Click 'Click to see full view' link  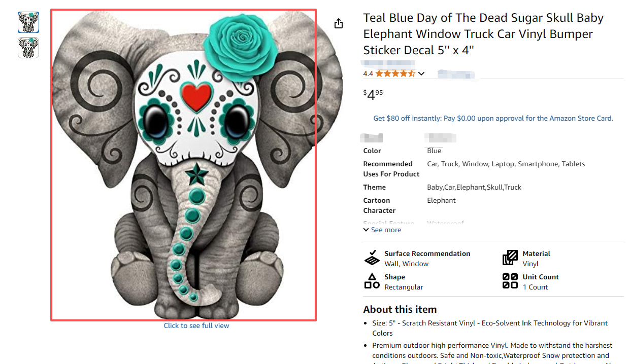(196, 325)
